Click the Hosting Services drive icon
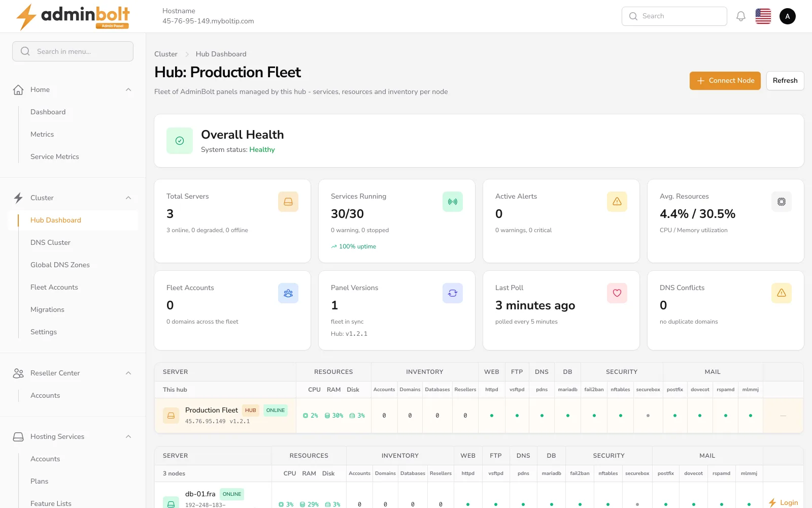The width and height of the screenshot is (812, 508). point(18,436)
